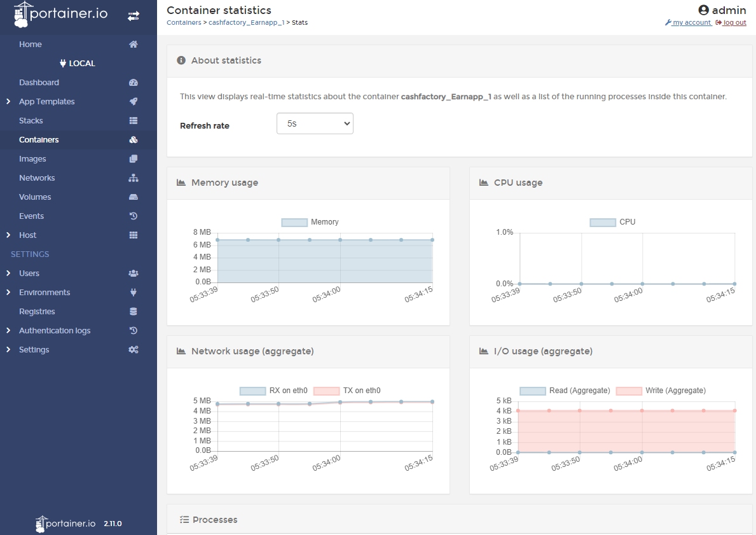Click the Authentication logs history icon
This screenshot has width=756, height=535.
(134, 330)
